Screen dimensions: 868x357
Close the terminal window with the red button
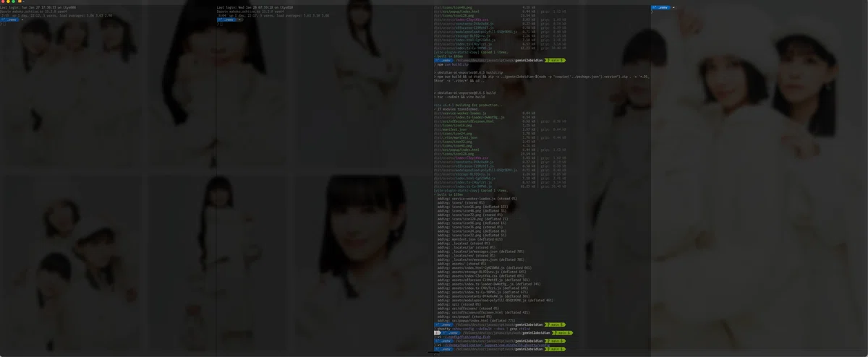click(2, 2)
